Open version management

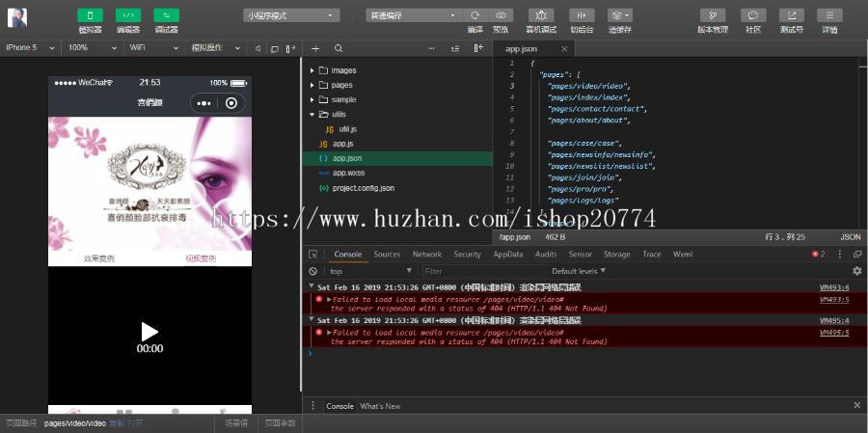point(713,15)
